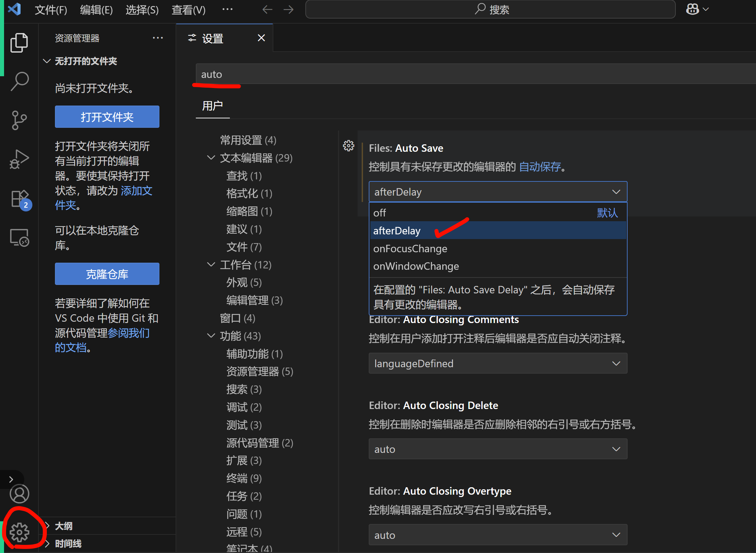Open the Search view in activity bar
Image resolution: width=756 pixels, height=553 pixels.
pyautogui.click(x=19, y=81)
